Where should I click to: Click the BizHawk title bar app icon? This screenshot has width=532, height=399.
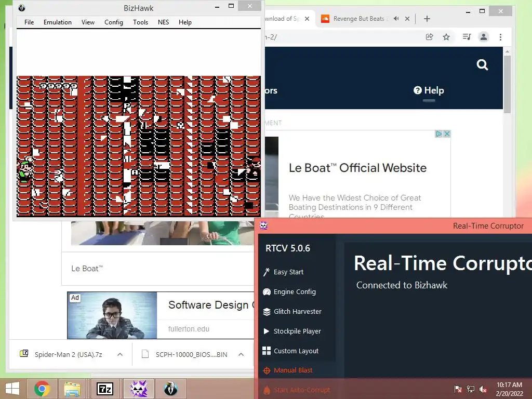point(21,8)
